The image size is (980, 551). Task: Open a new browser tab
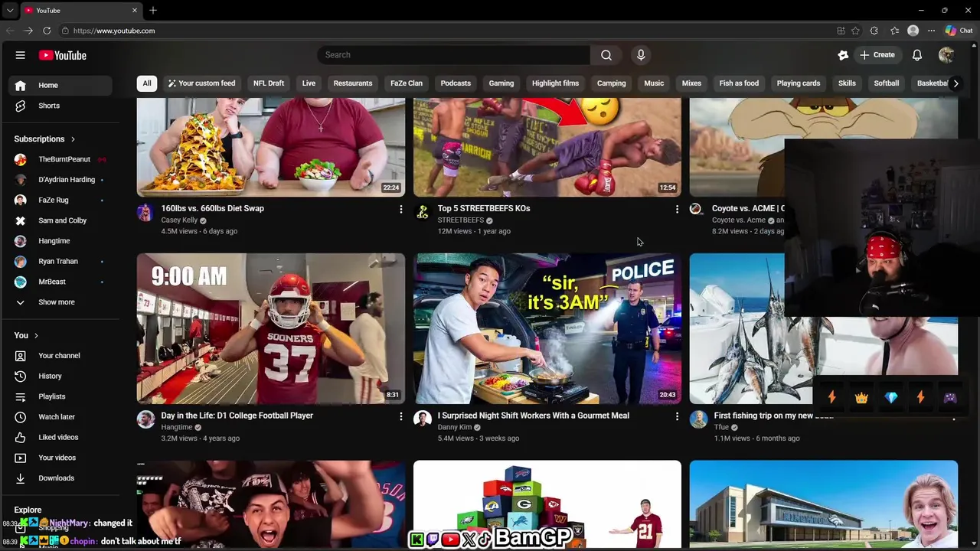(153, 10)
